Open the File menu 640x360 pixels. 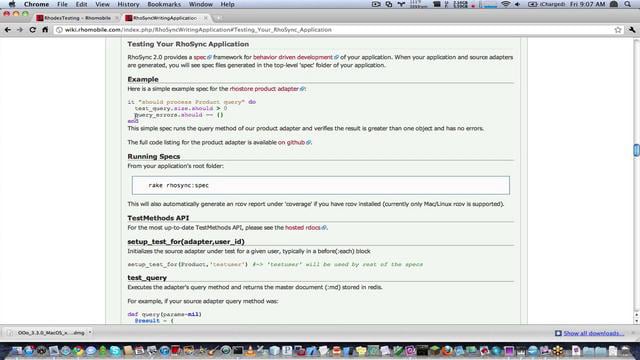pos(62,4)
